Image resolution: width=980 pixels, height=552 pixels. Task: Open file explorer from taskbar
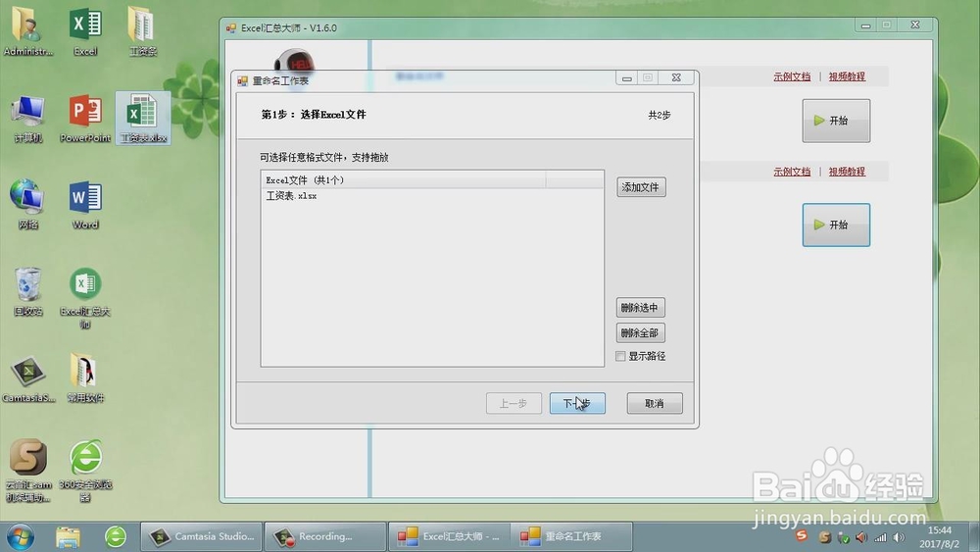tap(69, 536)
